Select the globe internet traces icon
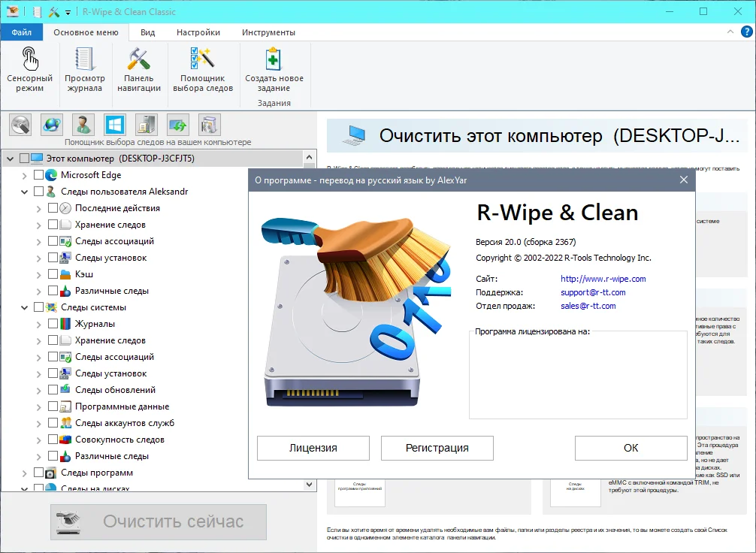 (x=52, y=125)
